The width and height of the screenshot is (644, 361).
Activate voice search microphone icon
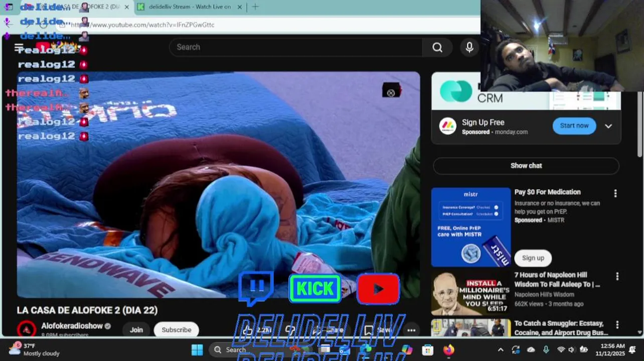click(469, 47)
